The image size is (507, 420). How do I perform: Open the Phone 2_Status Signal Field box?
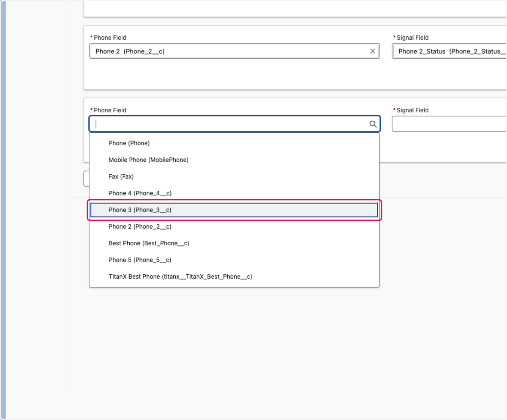point(449,51)
